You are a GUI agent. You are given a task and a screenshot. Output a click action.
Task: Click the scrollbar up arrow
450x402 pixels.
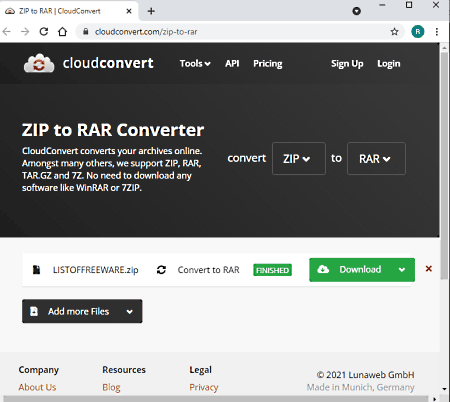tap(444, 48)
